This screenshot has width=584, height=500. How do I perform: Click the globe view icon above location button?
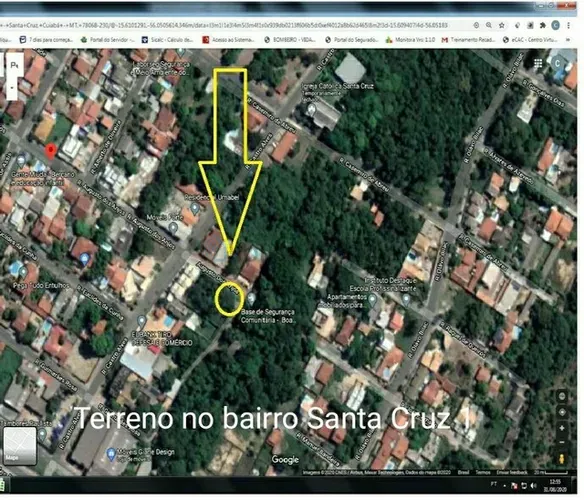pos(562,396)
